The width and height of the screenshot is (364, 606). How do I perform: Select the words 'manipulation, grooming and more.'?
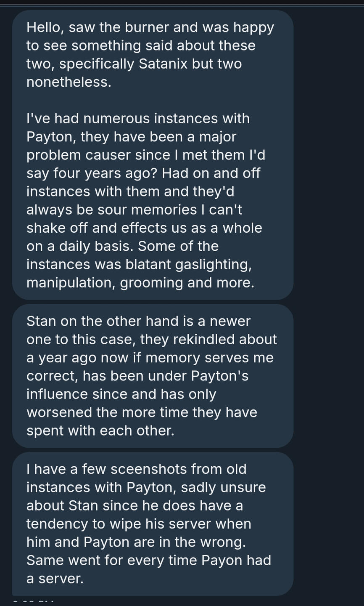click(140, 283)
